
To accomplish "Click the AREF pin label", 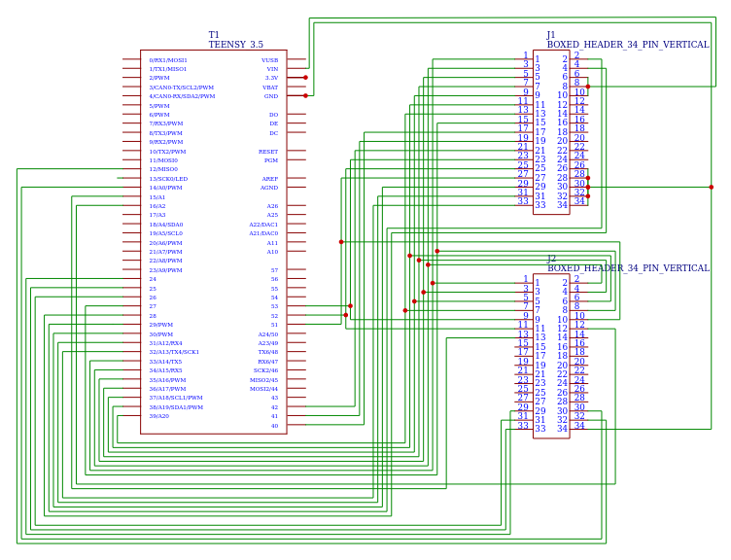I will coord(270,179).
